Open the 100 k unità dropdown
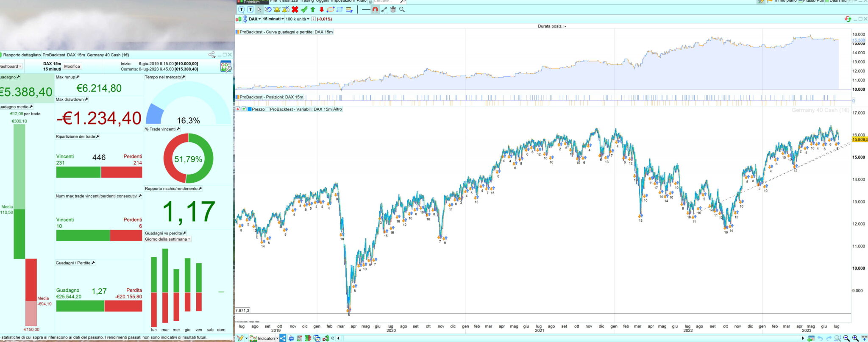The image size is (868, 342). point(298,19)
